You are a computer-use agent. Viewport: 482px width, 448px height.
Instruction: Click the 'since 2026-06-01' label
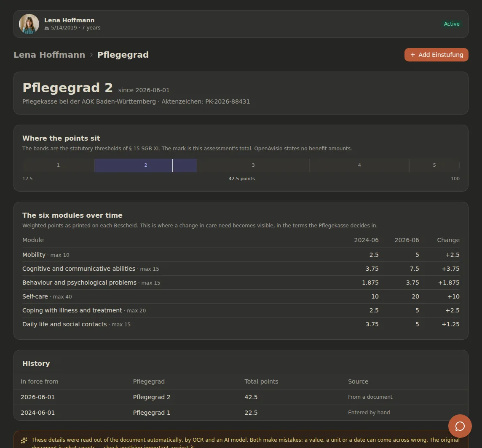coord(144,90)
